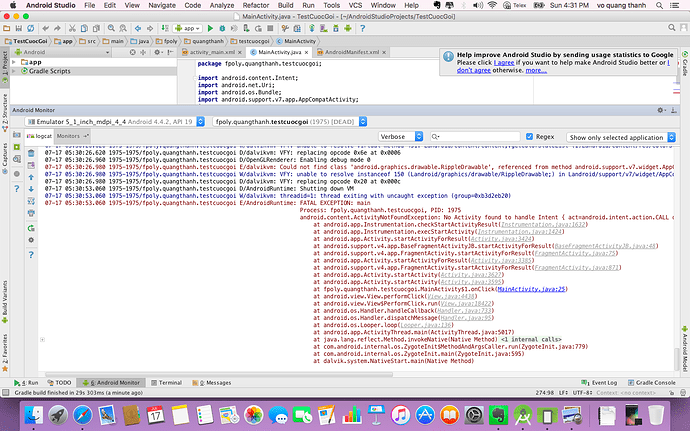The width and height of the screenshot is (690, 431).
Task: Click the Synchronize icon in the toolbar
Action: pos(30,28)
